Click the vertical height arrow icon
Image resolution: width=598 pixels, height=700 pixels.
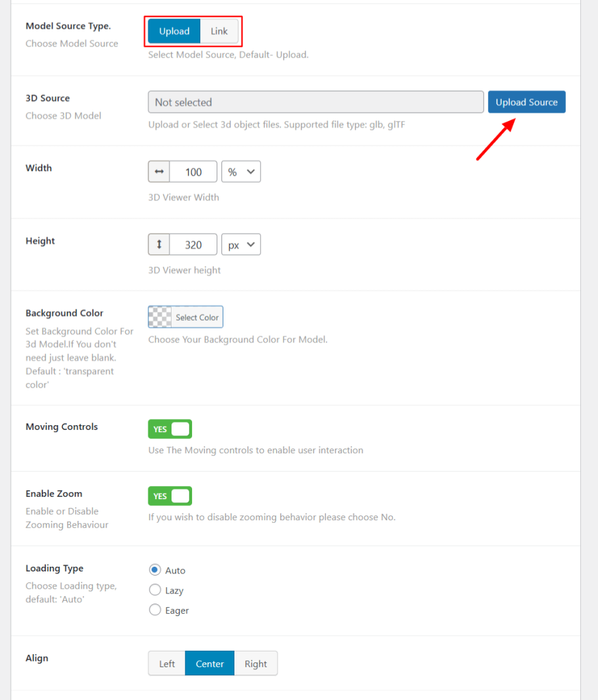click(159, 244)
